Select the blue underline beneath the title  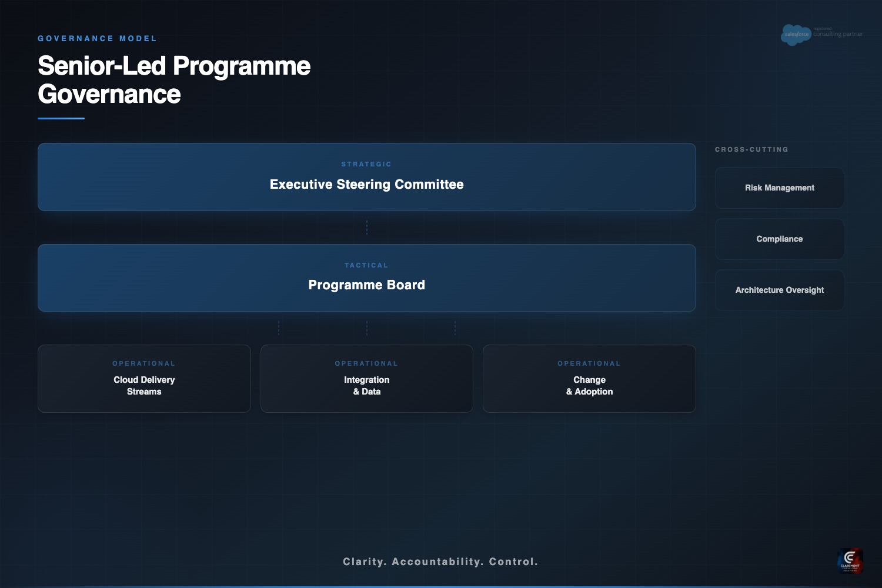click(61, 118)
